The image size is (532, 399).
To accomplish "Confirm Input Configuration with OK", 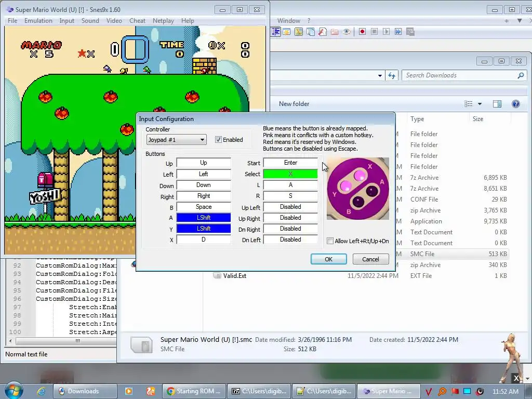I will [328, 259].
